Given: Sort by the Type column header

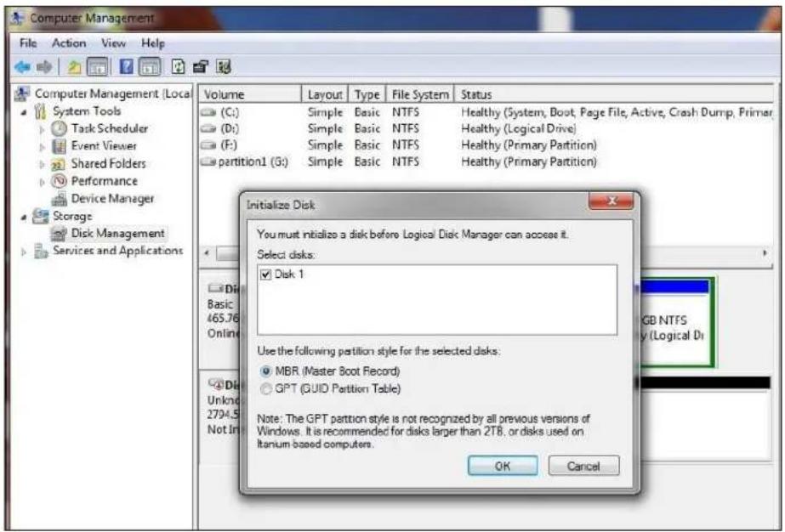Looking at the screenshot, I should pos(367,94).
